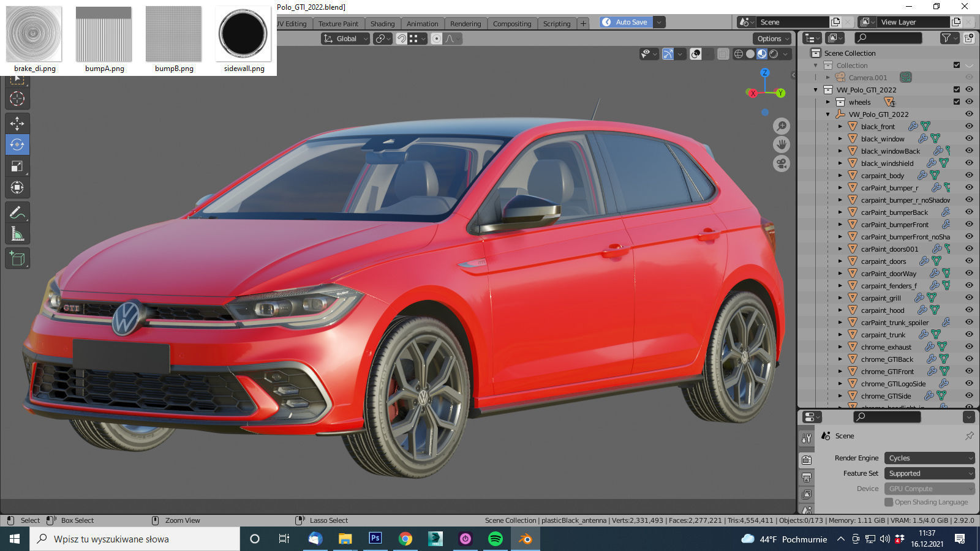Open Blender from the Windows taskbar

tap(526, 539)
